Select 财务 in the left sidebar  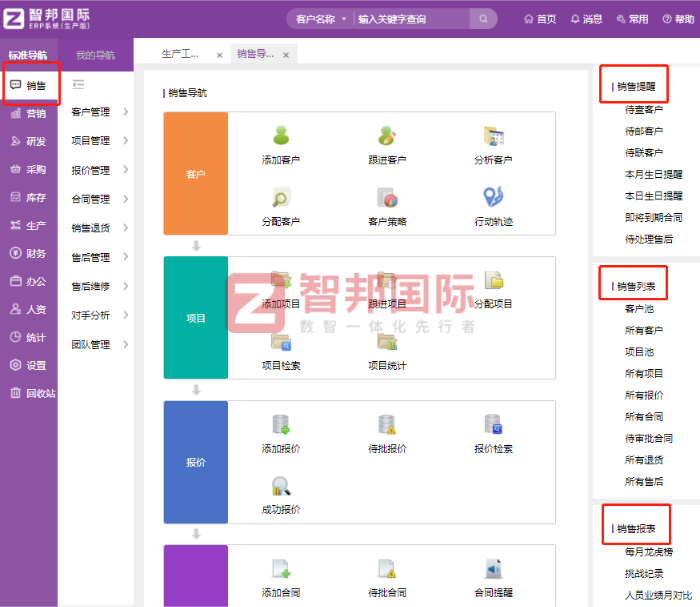29,254
